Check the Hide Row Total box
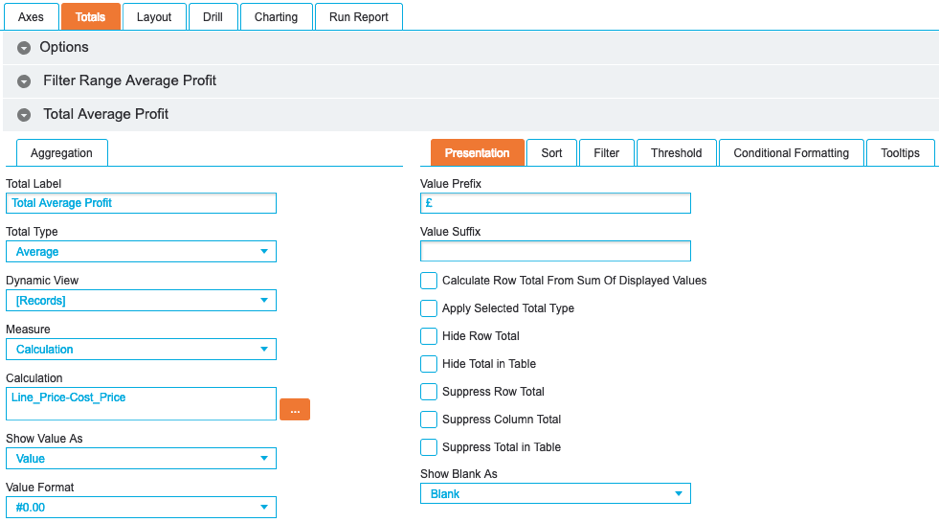This screenshot has width=939, height=522. click(x=429, y=336)
